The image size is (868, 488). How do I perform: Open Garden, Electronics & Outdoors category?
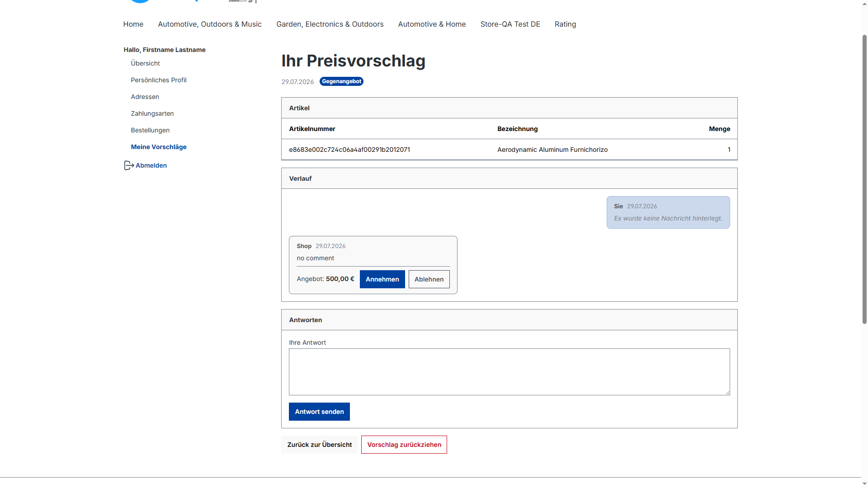330,24
